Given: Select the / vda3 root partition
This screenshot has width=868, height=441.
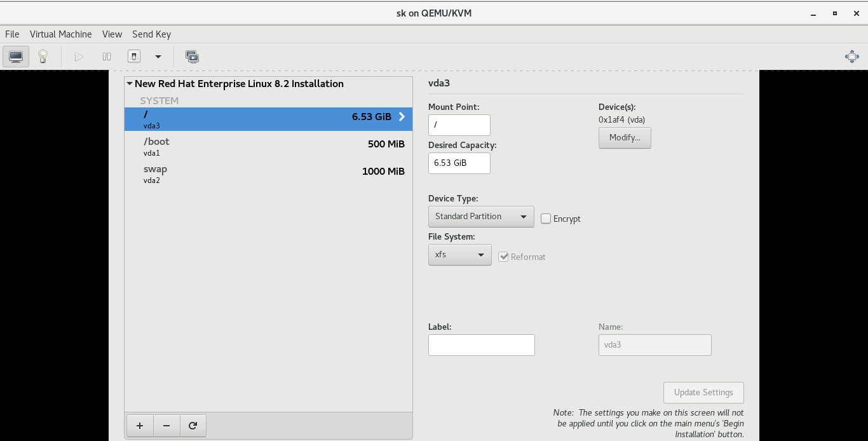Looking at the screenshot, I should coord(268,119).
